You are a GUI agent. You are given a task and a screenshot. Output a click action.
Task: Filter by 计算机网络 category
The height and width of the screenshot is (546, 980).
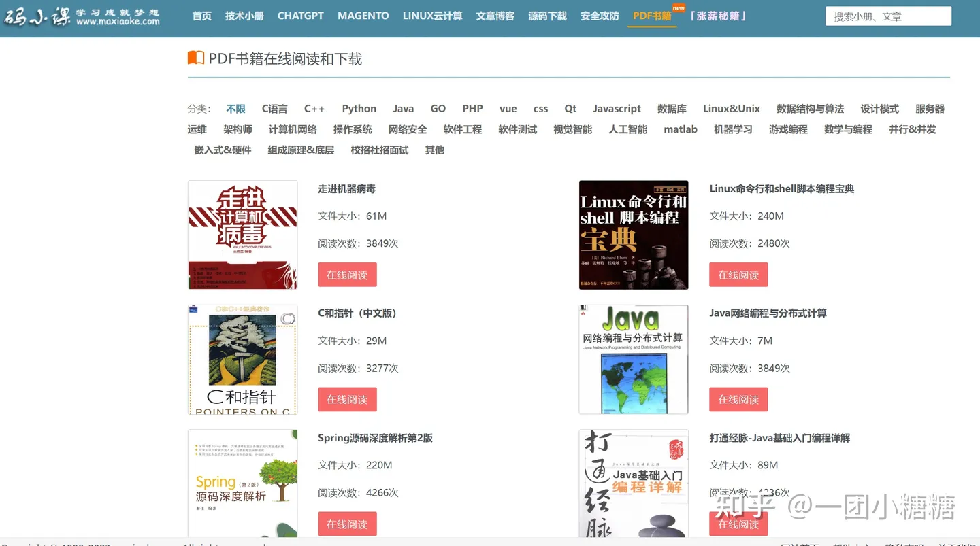point(293,129)
